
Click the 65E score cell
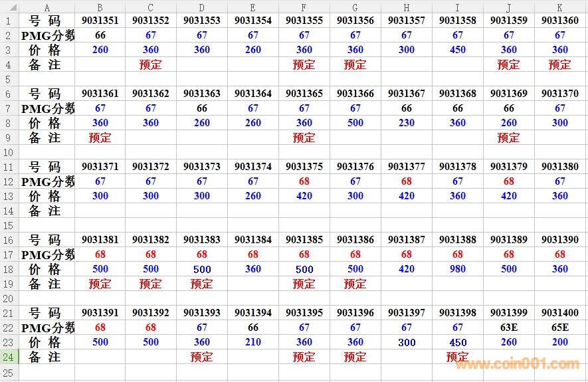tap(559, 328)
